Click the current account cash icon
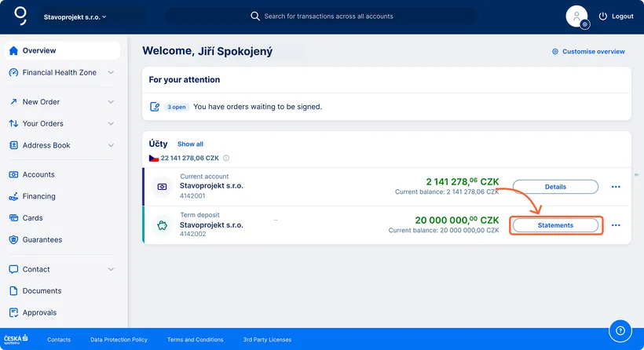 pyautogui.click(x=162, y=187)
